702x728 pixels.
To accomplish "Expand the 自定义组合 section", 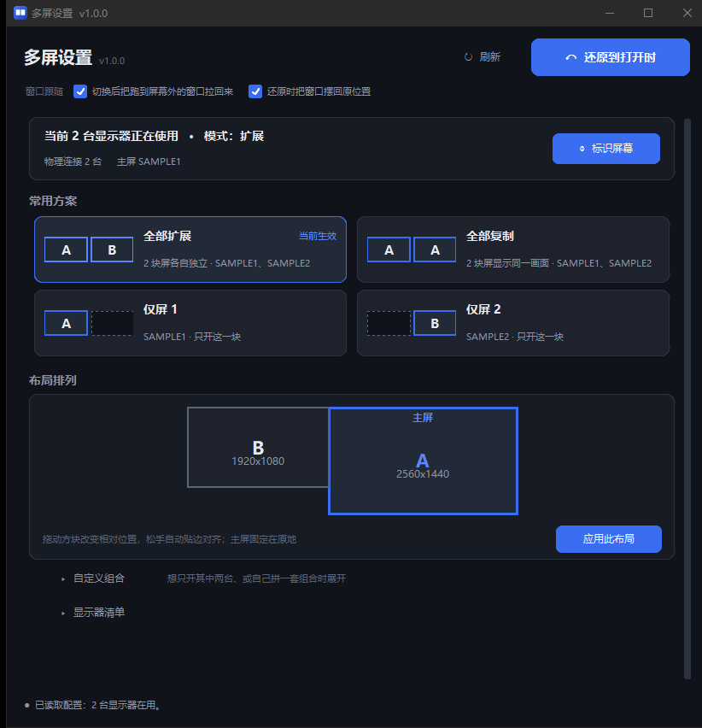I will point(94,578).
